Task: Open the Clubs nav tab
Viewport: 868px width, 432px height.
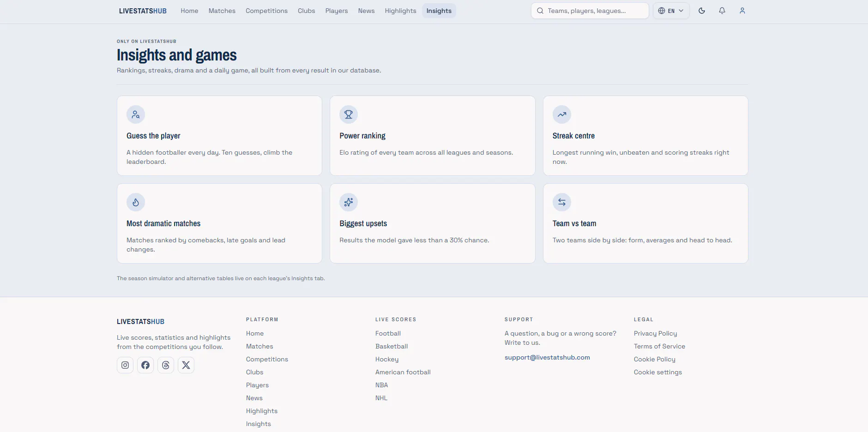Action: [x=307, y=11]
